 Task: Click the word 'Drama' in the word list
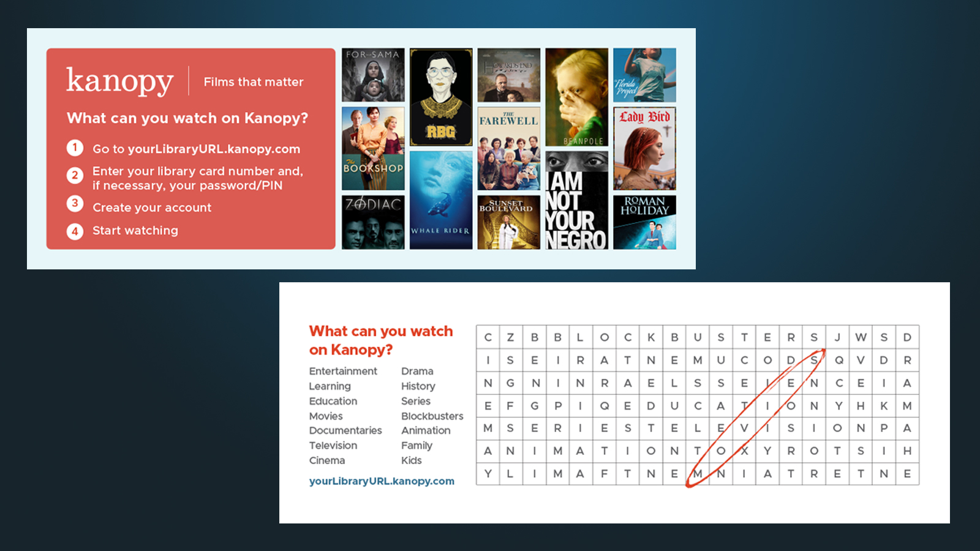[417, 371]
